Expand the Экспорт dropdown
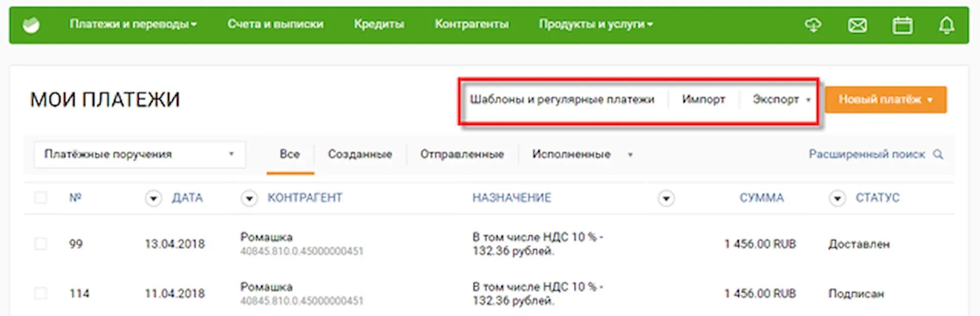 (781, 100)
